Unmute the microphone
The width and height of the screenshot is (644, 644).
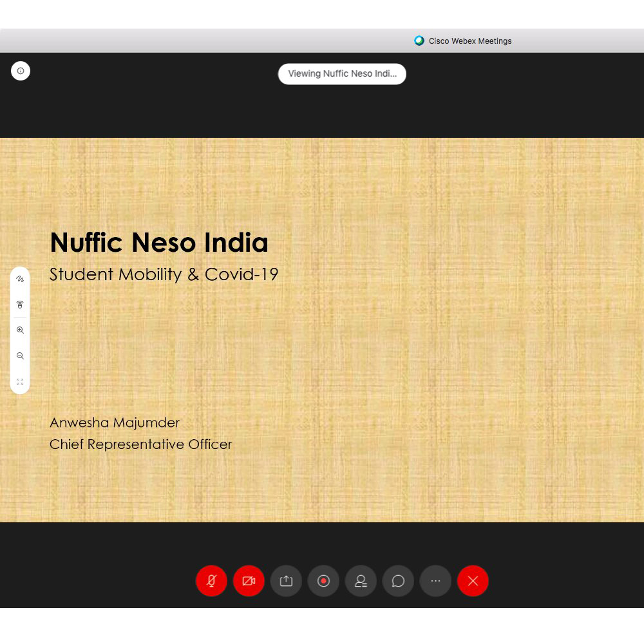(x=211, y=581)
